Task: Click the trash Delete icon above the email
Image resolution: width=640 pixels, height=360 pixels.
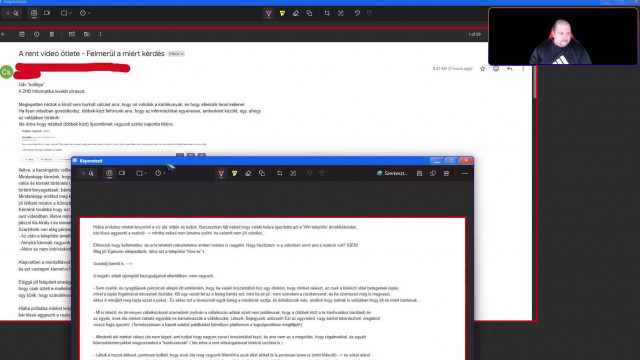Action: pyautogui.click(x=52, y=34)
